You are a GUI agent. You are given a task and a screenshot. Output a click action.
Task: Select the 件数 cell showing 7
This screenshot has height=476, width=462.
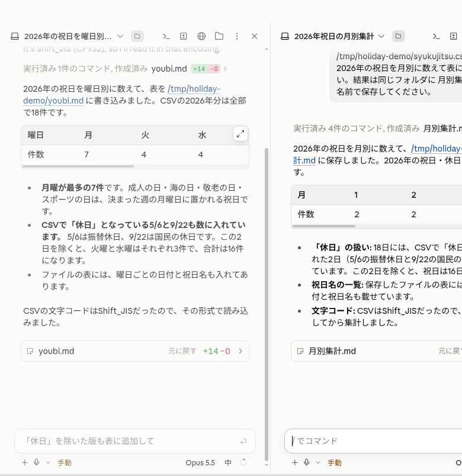tap(86, 155)
